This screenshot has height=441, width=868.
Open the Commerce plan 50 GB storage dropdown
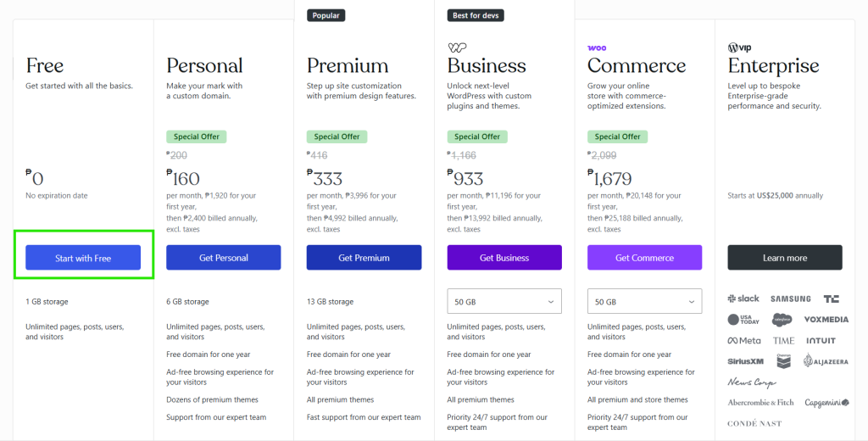[x=644, y=301]
